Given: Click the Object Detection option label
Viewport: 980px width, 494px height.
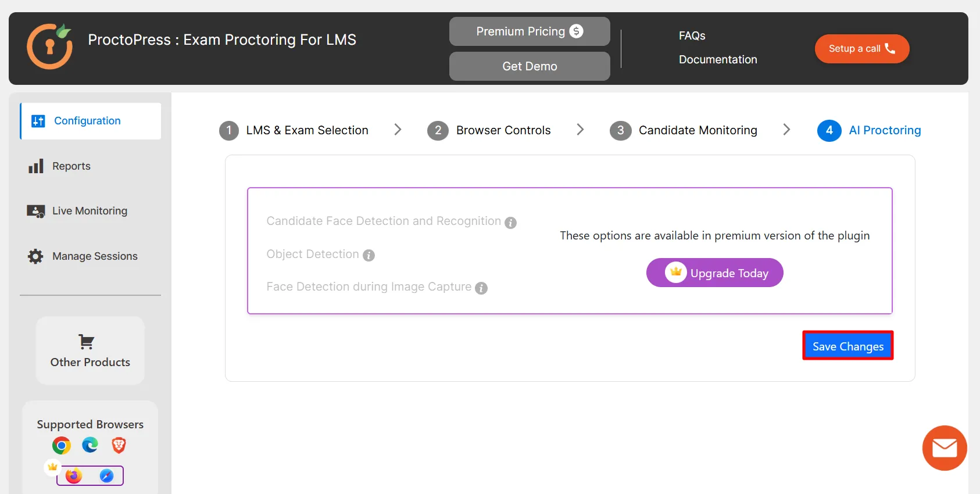Looking at the screenshot, I should 313,254.
